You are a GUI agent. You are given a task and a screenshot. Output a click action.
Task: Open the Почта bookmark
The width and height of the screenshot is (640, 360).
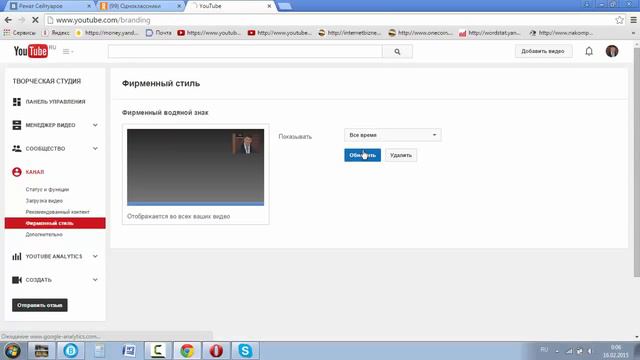(x=159, y=33)
